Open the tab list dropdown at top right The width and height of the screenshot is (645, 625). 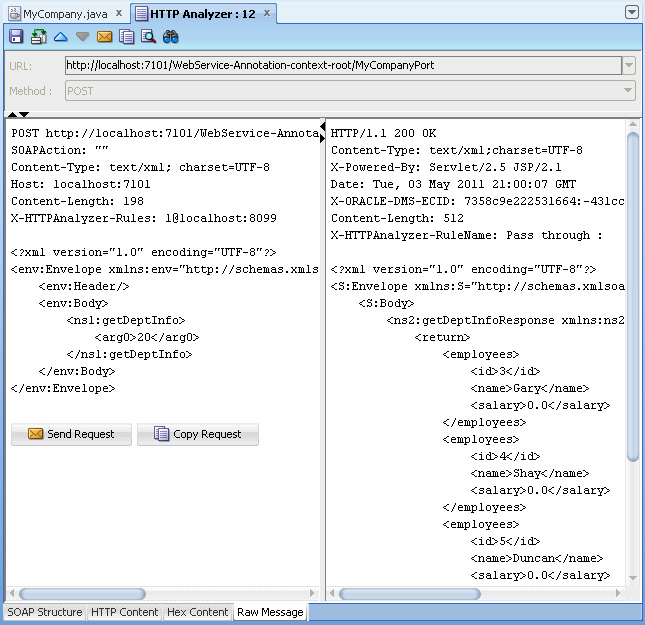(x=631, y=12)
